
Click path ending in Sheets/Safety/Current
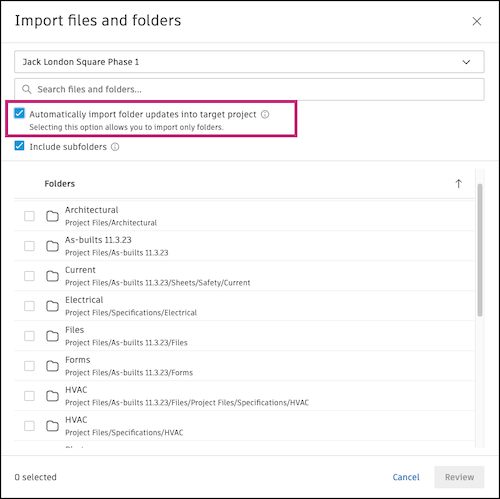[x=158, y=283]
